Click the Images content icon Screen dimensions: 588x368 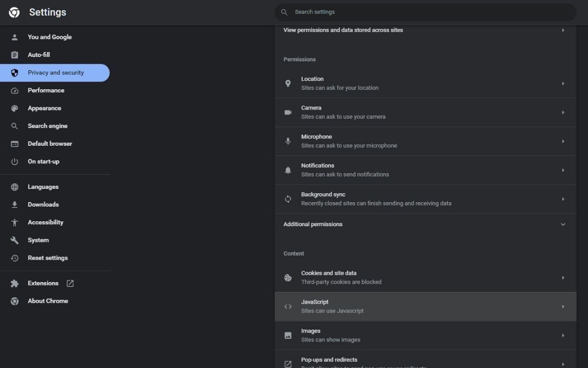pyautogui.click(x=288, y=336)
